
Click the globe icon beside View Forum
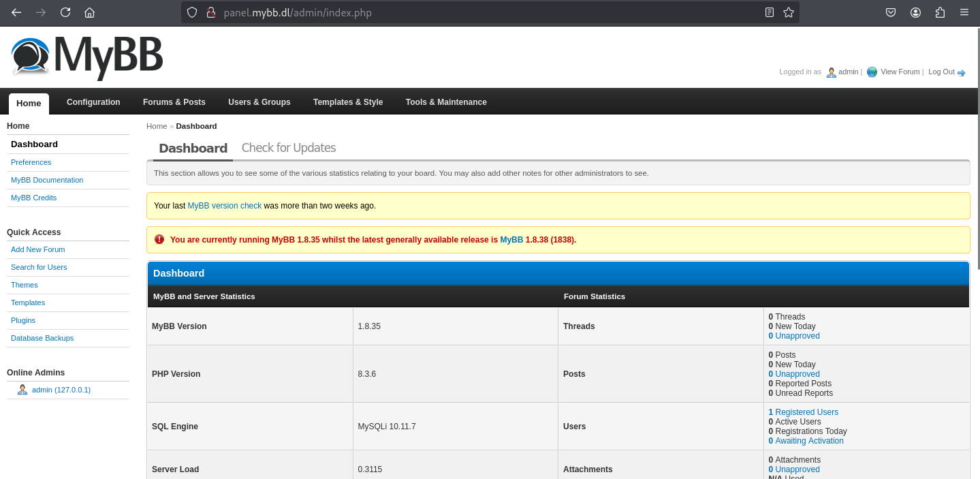point(872,72)
